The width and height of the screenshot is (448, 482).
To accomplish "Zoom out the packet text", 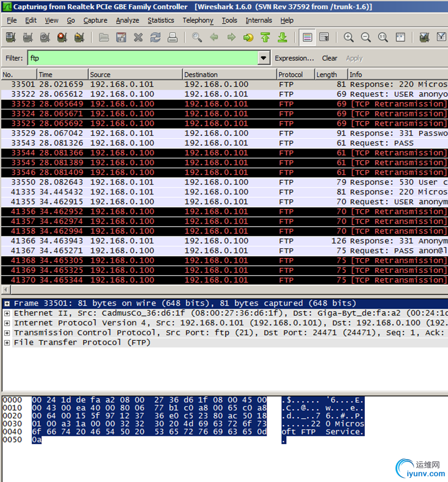I will point(365,37).
